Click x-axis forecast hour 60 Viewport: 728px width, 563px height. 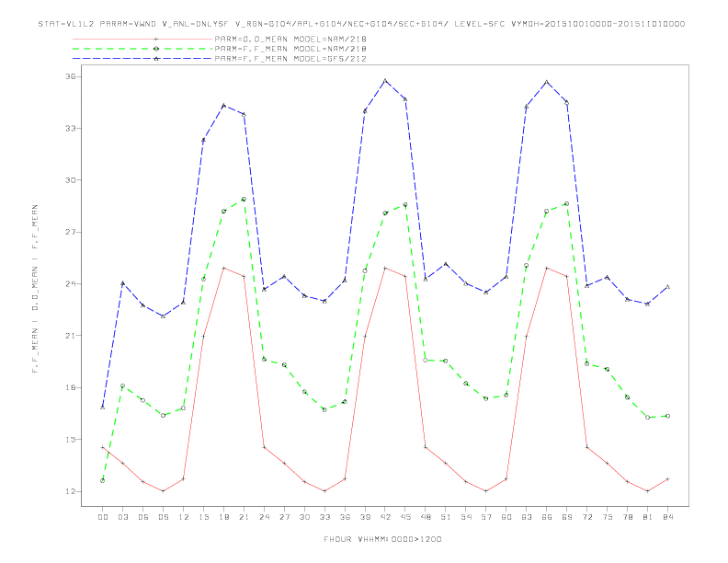pos(506,517)
